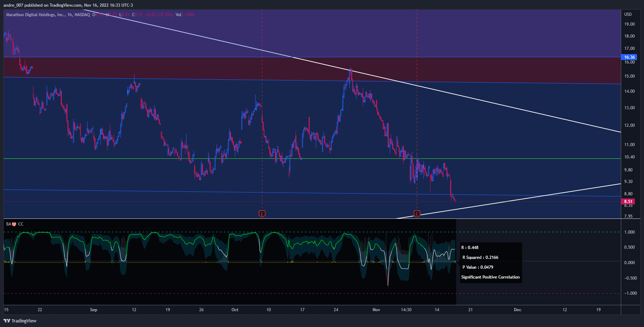Click the 12.00 price level on axis
The height and width of the screenshot is (327, 644).
click(629, 125)
